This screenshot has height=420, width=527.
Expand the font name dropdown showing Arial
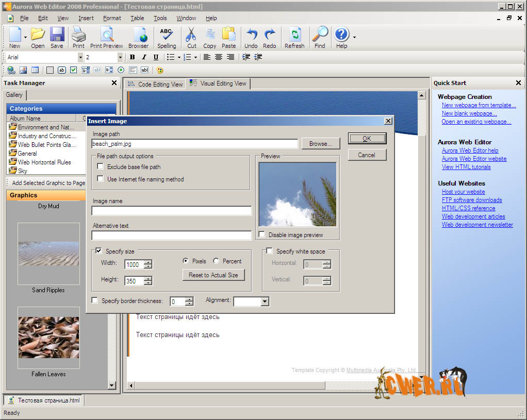click(80, 57)
